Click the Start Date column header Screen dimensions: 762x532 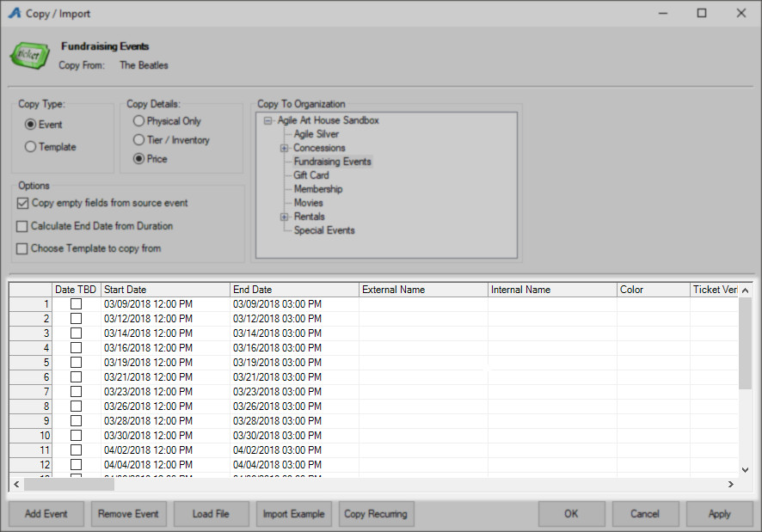pos(165,290)
